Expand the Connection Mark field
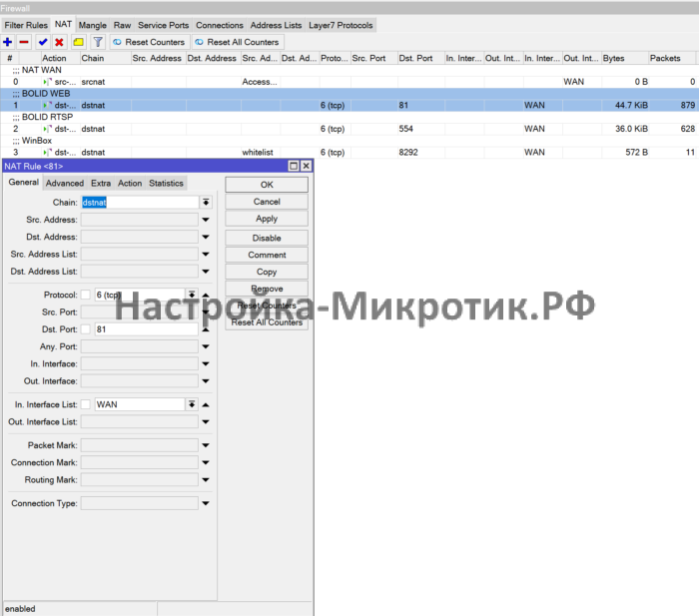Viewport: 699px width, 616px height. click(x=206, y=462)
